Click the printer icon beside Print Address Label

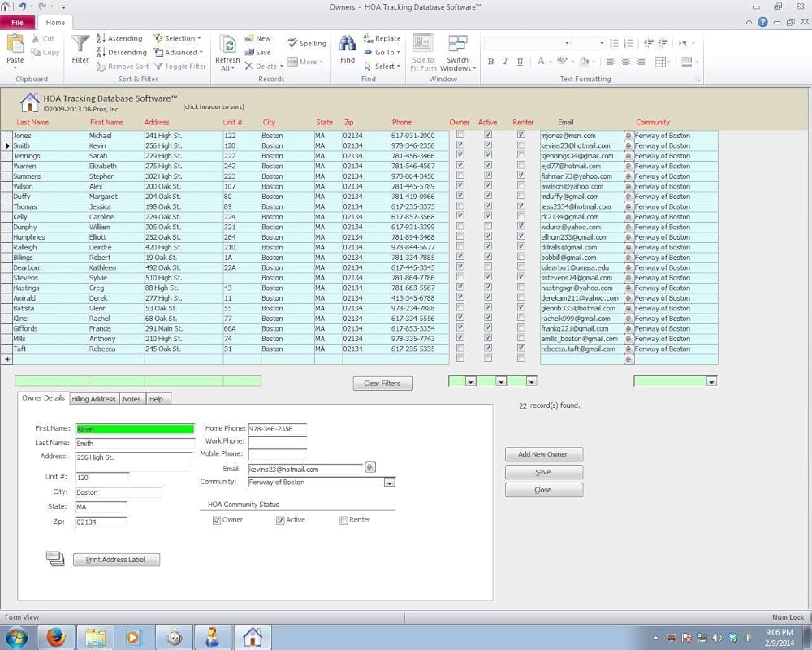[55, 559]
